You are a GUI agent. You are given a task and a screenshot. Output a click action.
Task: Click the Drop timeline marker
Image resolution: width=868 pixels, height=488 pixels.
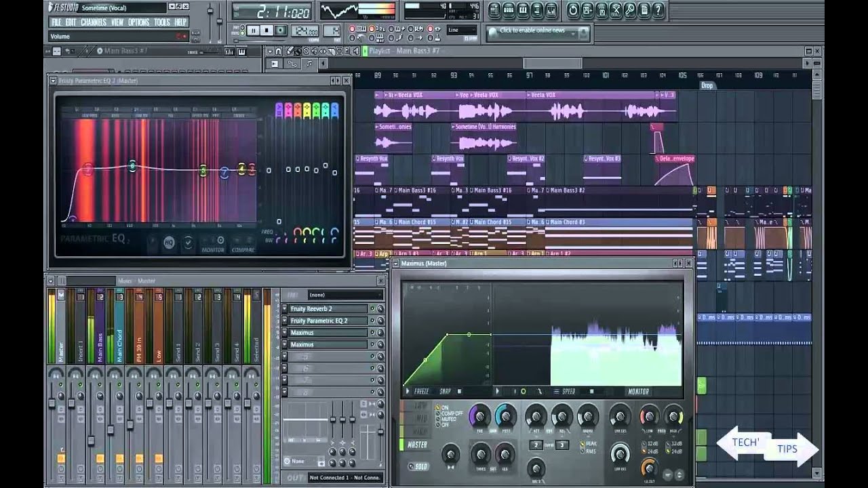707,85
